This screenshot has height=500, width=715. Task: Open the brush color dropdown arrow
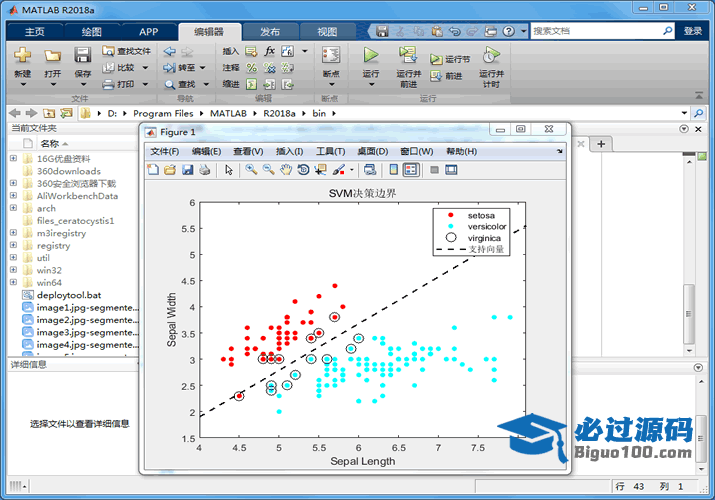tap(352, 170)
